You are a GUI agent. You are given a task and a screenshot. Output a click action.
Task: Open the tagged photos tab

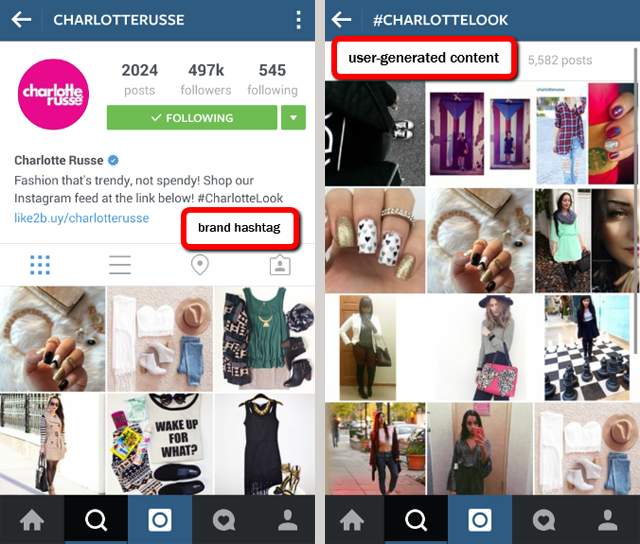[x=280, y=265]
